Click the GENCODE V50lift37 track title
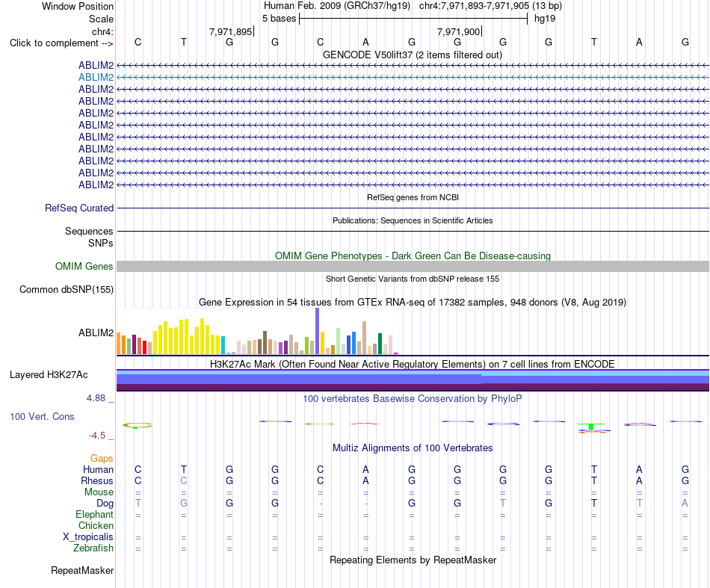Viewport: 710px width, 588px height. click(x=412, y=55)
